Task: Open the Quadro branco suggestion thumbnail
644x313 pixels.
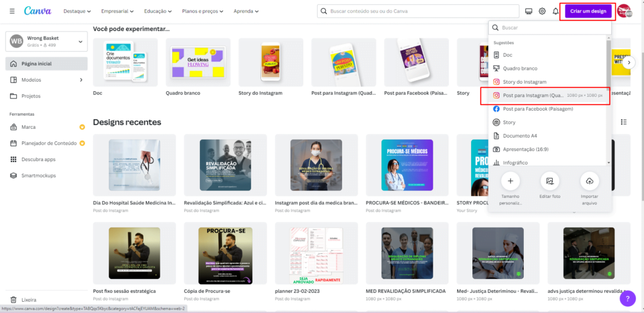Action: point(198,62)
